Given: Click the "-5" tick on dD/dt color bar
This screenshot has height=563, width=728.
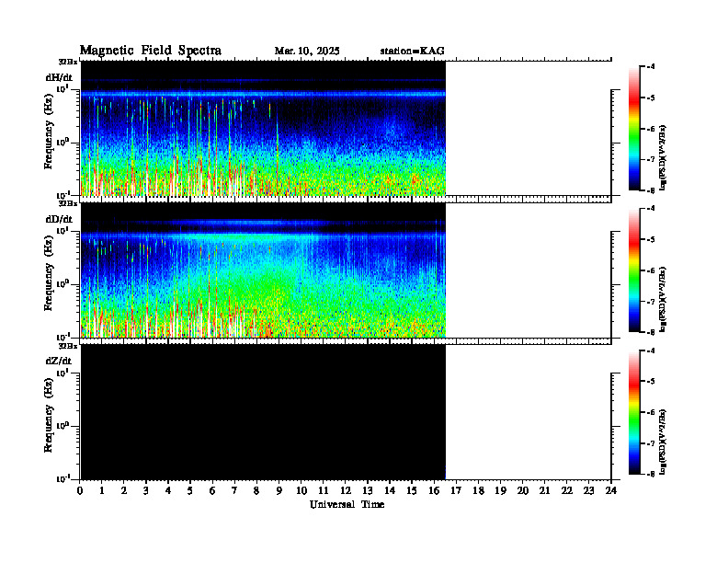Looking at the screenshot, I should (651, 240).
